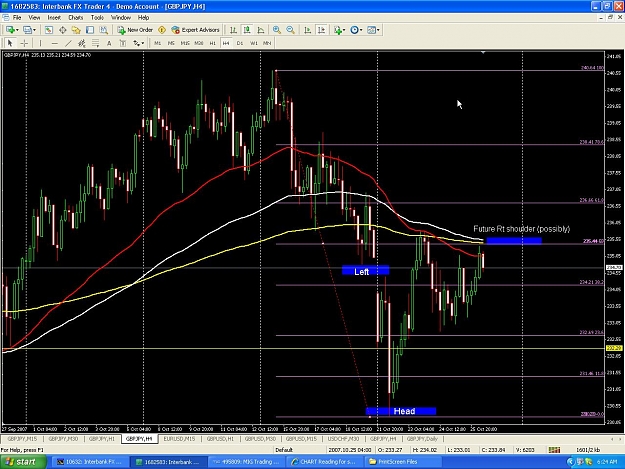Open the Windows start menu

click(x=23, y=462)
